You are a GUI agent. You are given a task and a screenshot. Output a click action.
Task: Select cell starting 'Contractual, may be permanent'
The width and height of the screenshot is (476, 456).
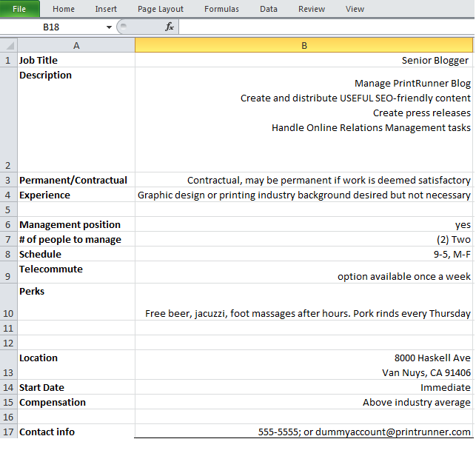tap(304, 180)
